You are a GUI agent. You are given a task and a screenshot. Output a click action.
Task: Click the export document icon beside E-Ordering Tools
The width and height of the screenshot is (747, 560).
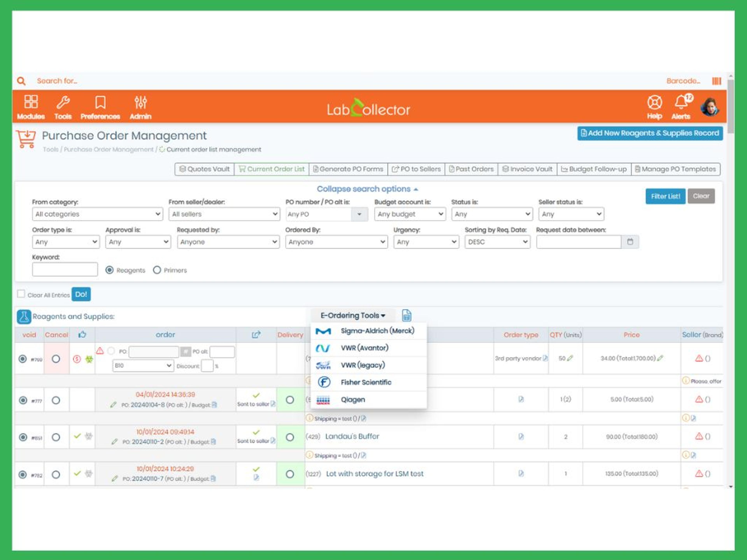click(407, 315)
